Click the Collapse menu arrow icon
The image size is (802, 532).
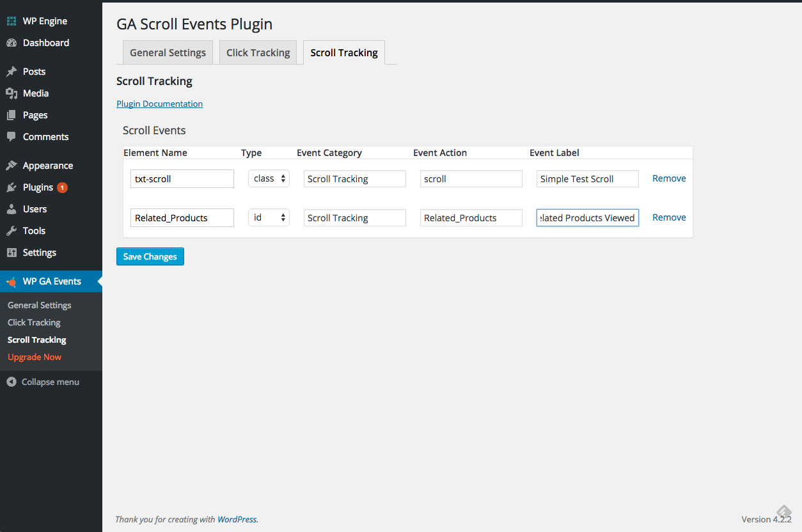click(x=12, y=382)
